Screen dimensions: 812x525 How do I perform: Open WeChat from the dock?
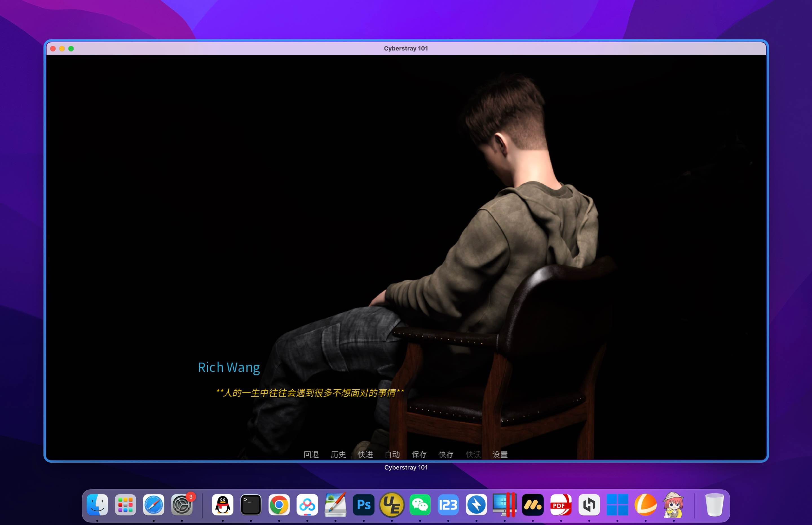[x=420, y=504]
